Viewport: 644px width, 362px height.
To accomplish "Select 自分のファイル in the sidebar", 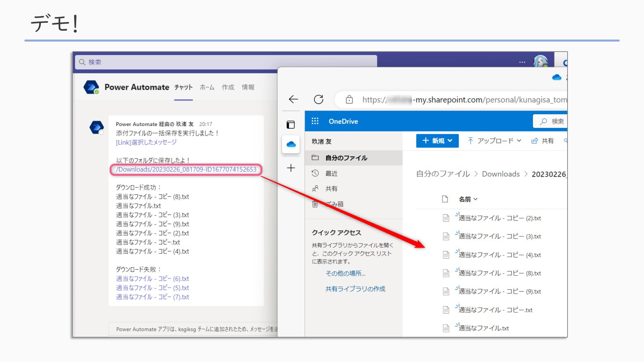I will (x=354, y=158).
